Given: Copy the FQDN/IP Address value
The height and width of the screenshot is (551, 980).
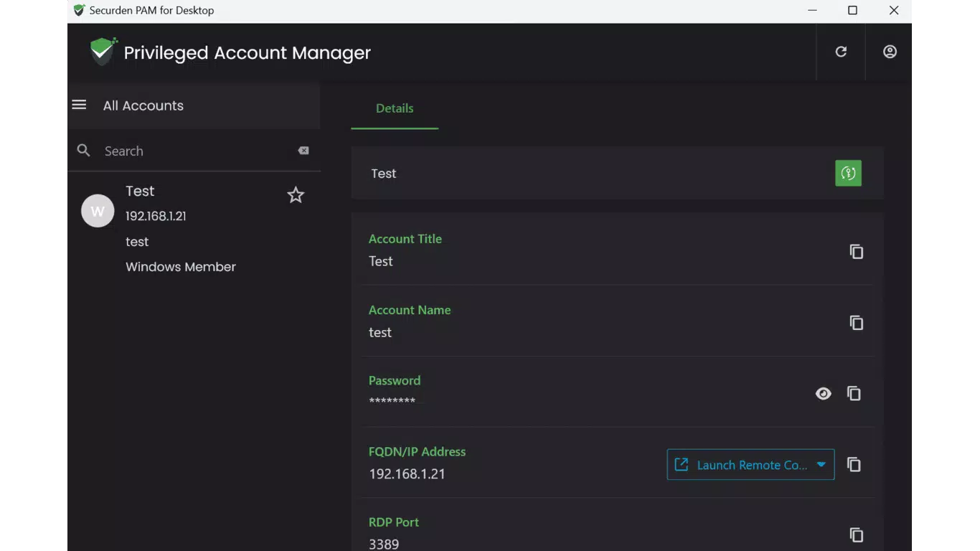Looking at the screenshot, I should click(x=854, y=464).
